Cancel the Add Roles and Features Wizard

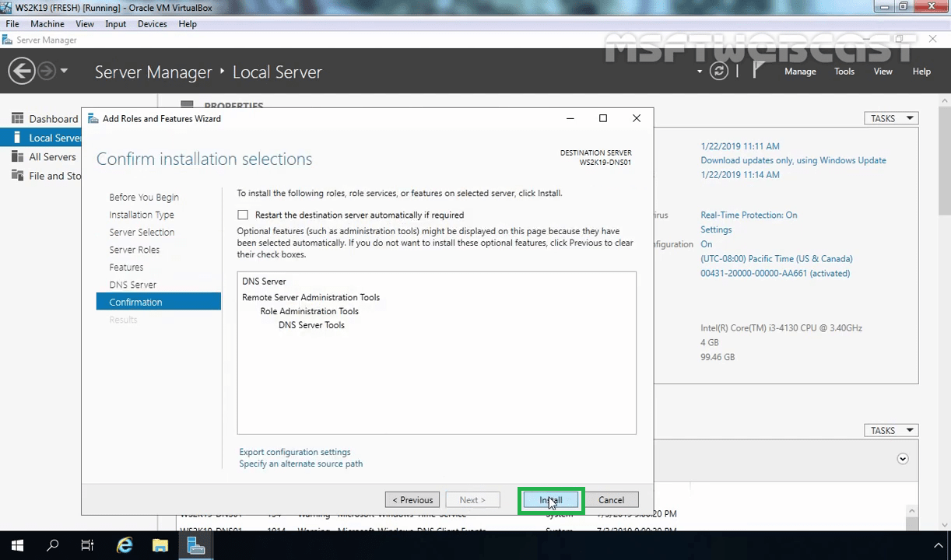pyautogui.click(x=611, y=500)
